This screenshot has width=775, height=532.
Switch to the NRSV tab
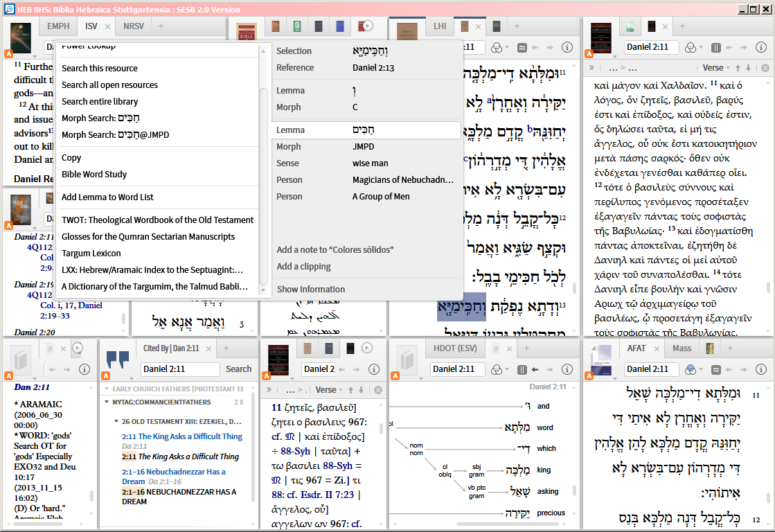point(134,26)
